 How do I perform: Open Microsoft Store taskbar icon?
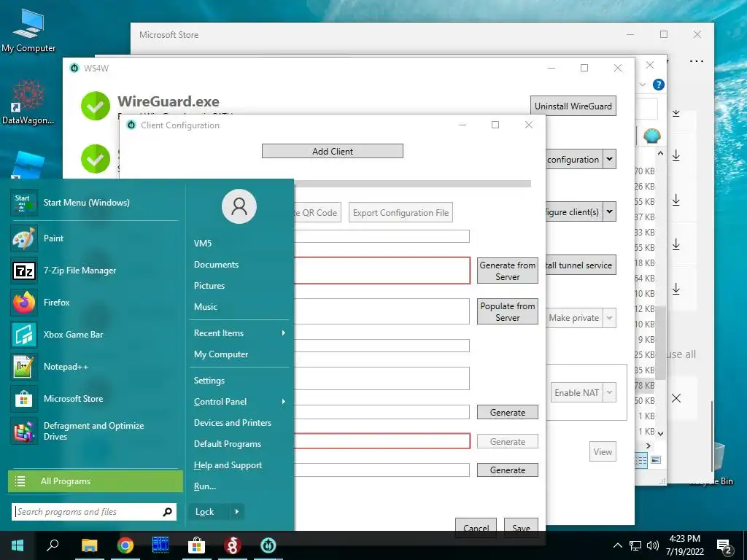(x=196, y=545)
